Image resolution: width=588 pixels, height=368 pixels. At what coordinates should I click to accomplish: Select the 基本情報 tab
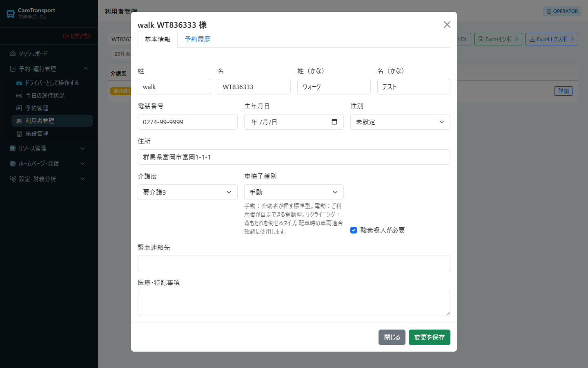158,39
